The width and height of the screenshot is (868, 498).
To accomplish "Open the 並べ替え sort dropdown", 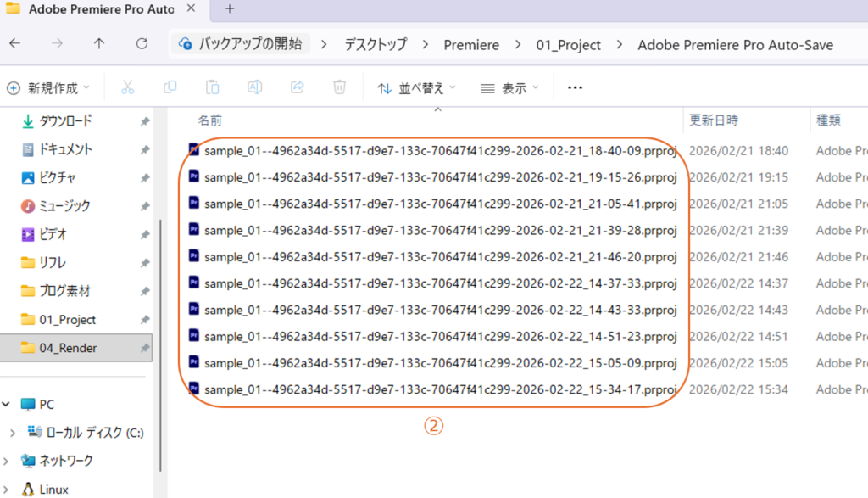I will [417, 87].
